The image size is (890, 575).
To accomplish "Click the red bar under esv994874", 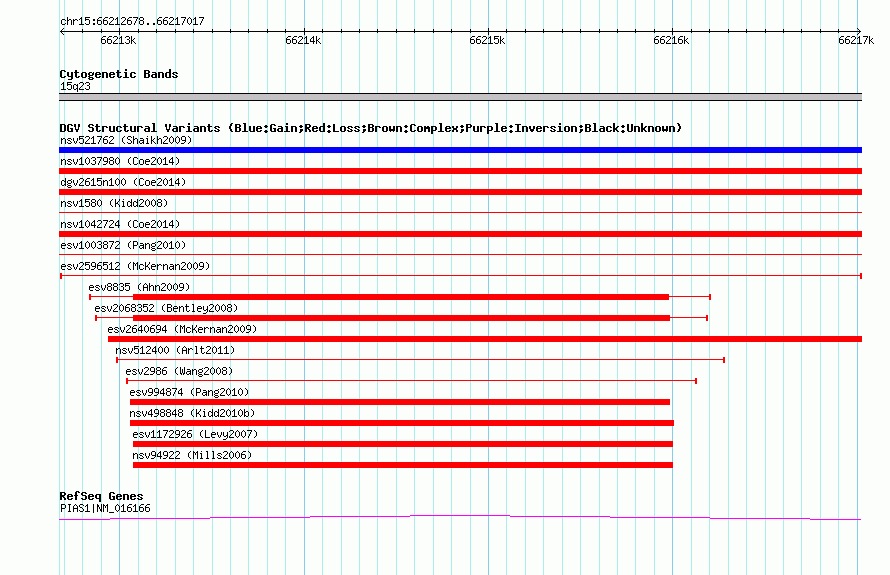I will pos(400,402).
